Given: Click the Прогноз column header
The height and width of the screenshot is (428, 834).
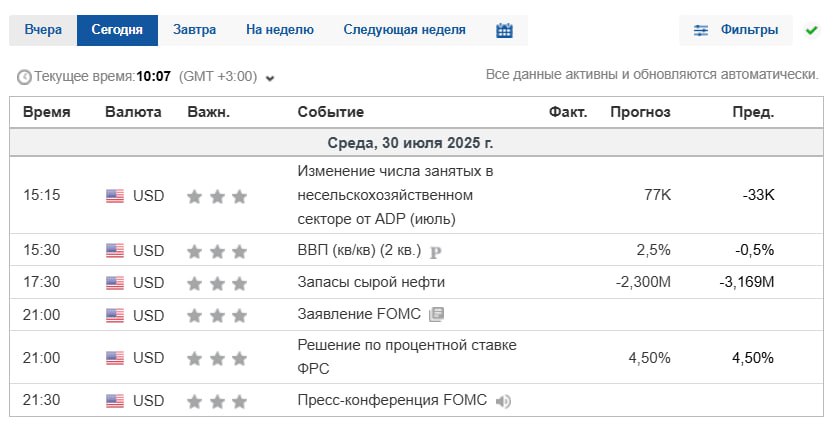Looking at the screenshot, I should coord(640,112).
